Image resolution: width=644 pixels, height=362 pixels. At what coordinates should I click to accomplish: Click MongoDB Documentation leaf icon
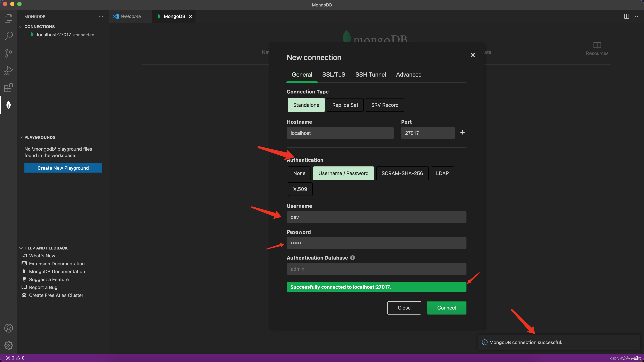click(24, 271)
